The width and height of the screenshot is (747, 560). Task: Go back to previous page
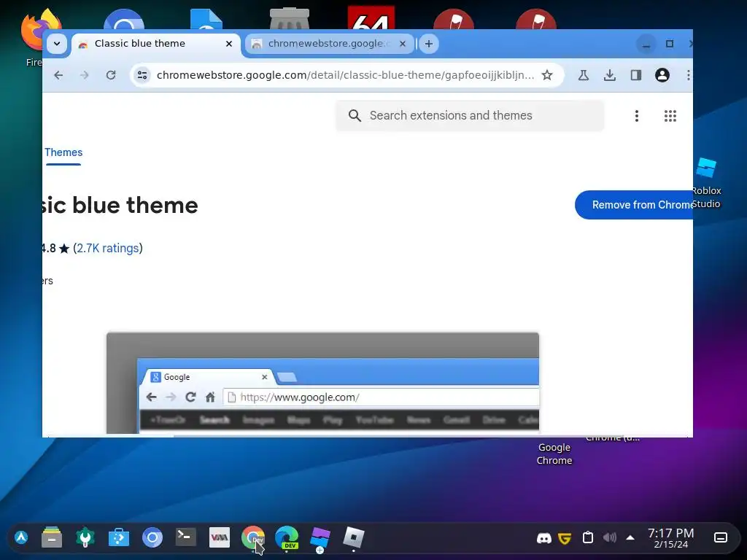(x=58, y=75)
